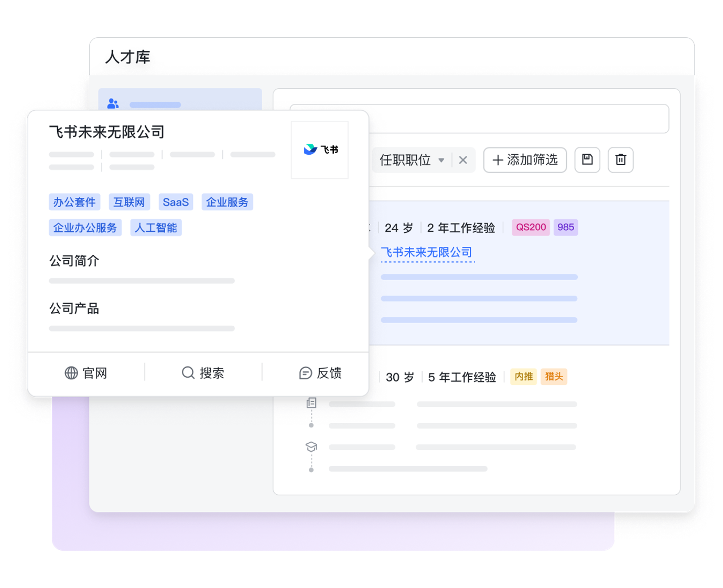
Task: Click the 公司简介 heading
Action: tap(74, 261)
